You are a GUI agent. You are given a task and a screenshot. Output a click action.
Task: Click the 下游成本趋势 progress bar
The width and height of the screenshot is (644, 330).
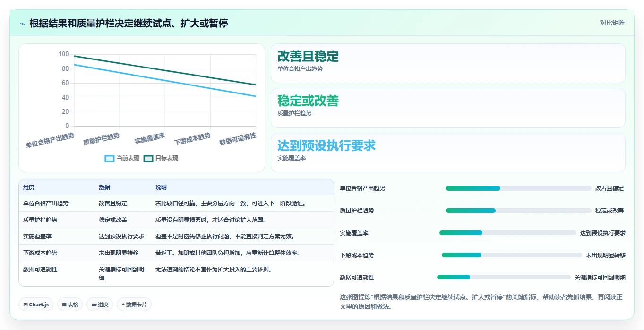click(512, 255)
